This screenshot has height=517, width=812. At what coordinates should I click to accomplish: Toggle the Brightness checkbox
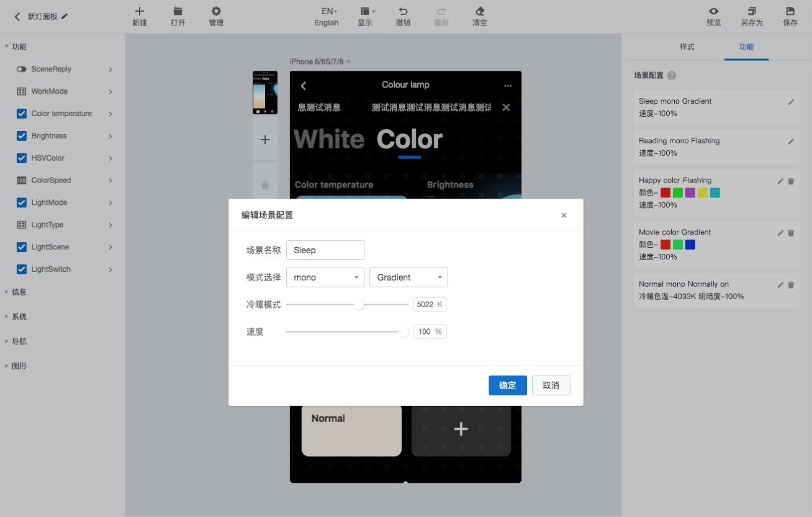(22, 136)
